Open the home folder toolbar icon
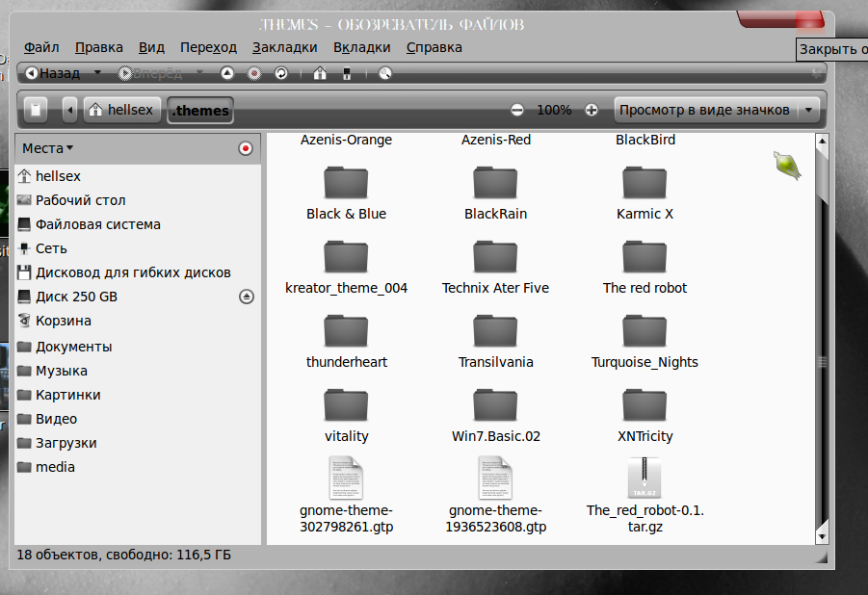Viewport: 868px width, 595px height. click(x=320, y=73)
